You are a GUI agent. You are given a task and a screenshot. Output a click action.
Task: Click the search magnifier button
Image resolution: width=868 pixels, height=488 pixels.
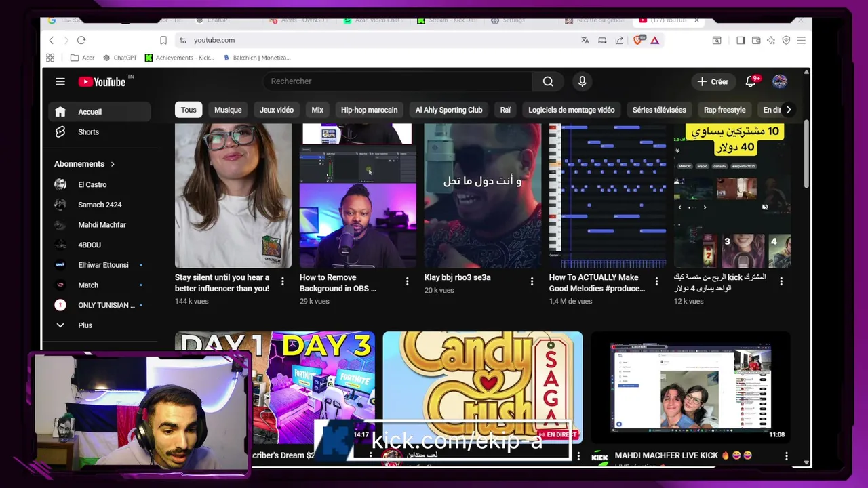tap(548, 81)
